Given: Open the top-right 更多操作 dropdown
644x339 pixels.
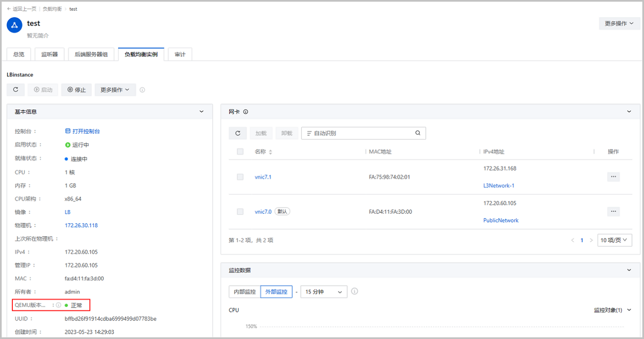Looking at the screenshot, I should click(x=619, y=24).
